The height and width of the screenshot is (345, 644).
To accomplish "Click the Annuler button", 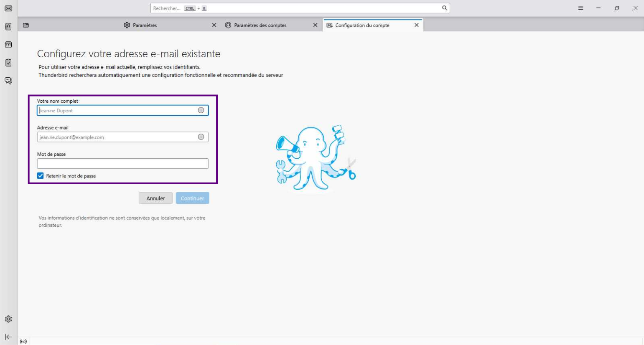I will (x=155, y=198).
